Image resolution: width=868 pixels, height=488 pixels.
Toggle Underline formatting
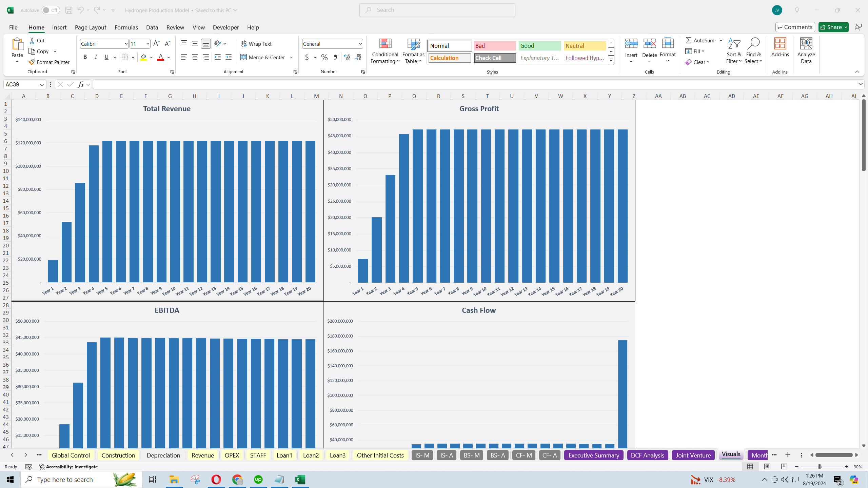(x=106, y=57)
